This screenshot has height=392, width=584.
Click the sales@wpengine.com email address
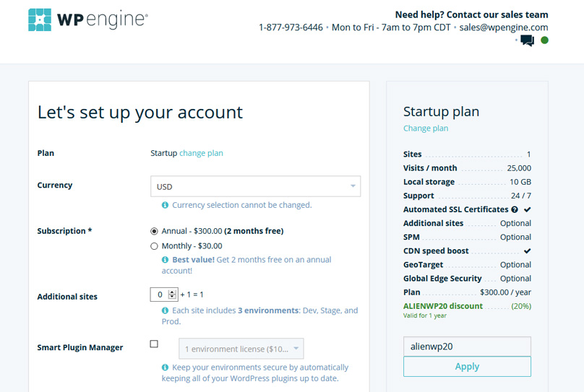pyautogui.click(x=504, y=27)
